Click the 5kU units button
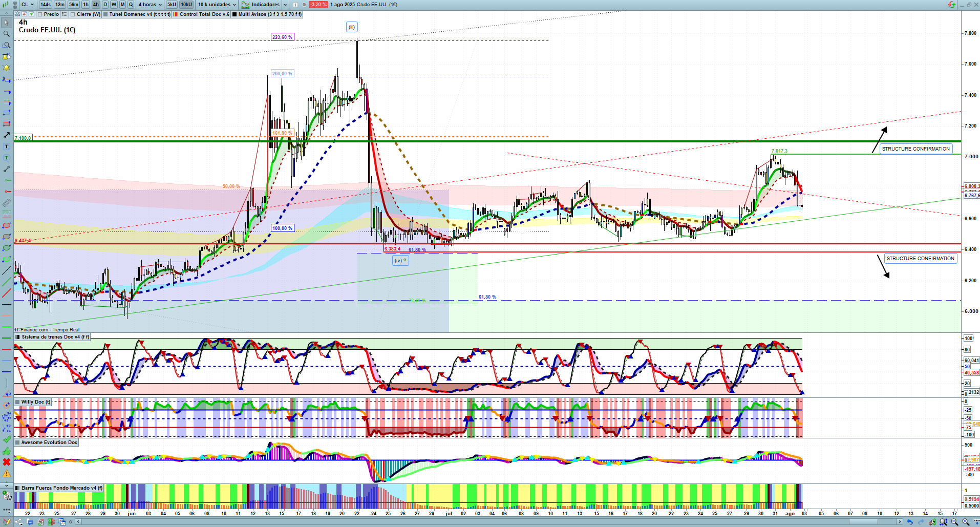980x527 pixels. click(x=172, y=5)
